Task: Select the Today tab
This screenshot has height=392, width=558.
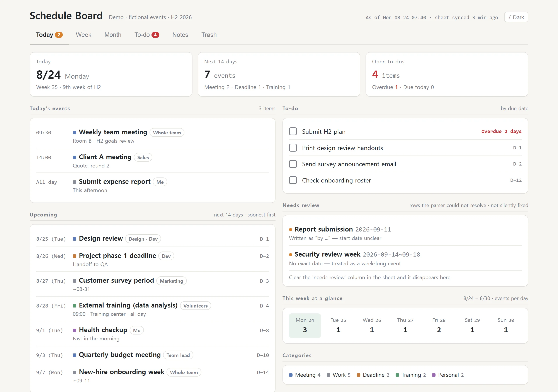Action: [x=49, y=35]
